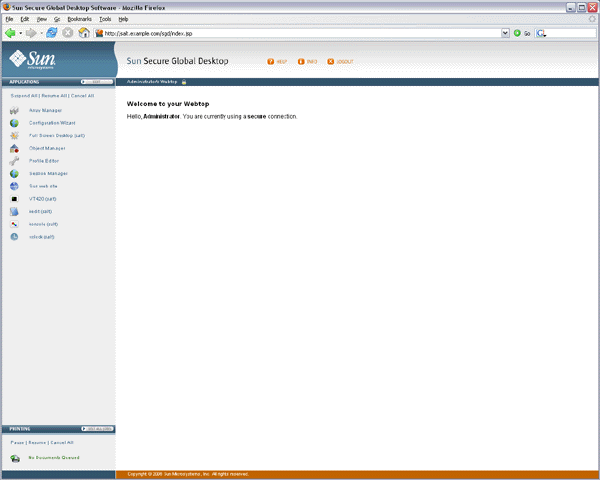Open the Forward button history dropdown arrow
600x480 pixels.
coord(41,33)
